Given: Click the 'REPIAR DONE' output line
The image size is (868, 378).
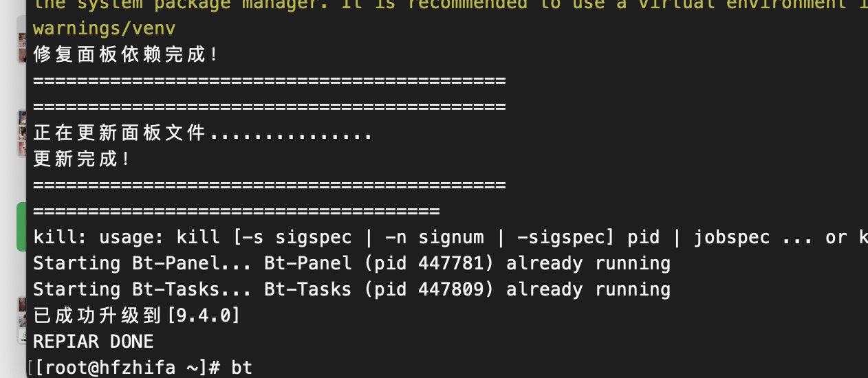Looking at the screenshot, I should (94, 342).
